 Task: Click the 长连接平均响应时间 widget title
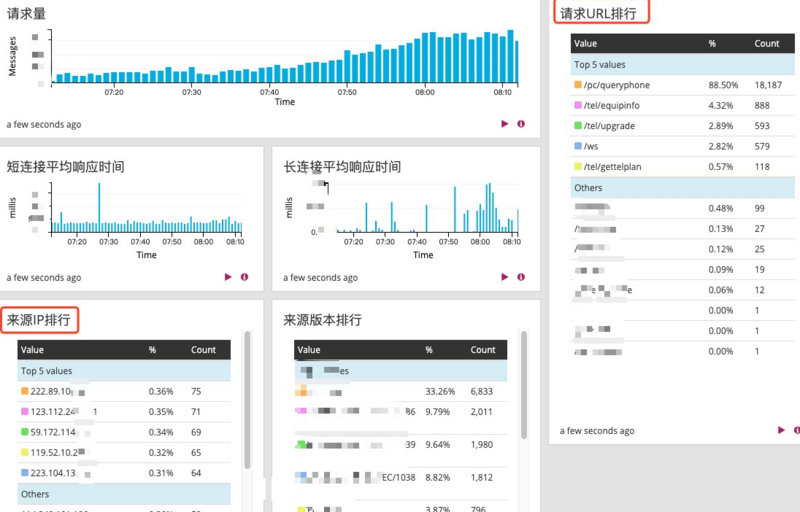coord(342,167)
